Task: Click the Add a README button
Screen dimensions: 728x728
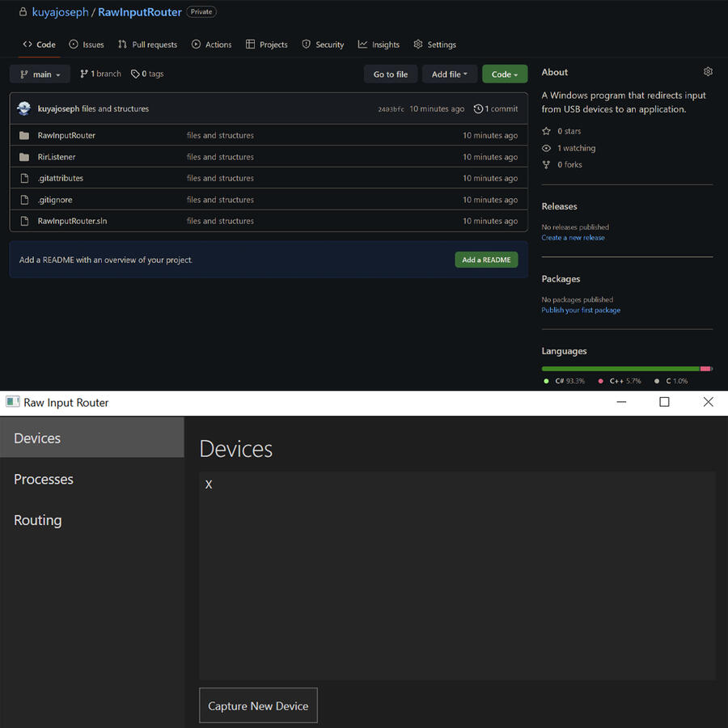Action: 486,260
